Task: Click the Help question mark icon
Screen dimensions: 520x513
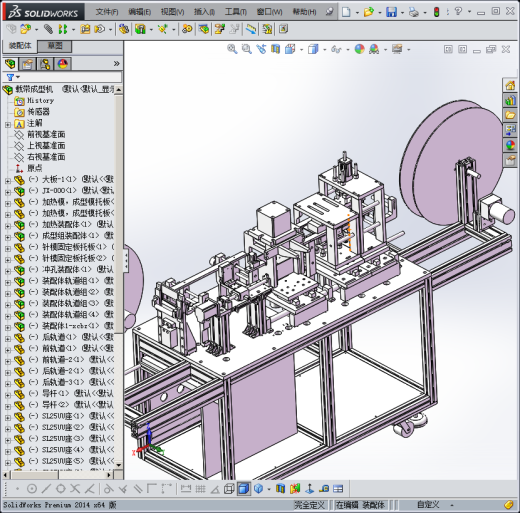Action: click(459, 11)
